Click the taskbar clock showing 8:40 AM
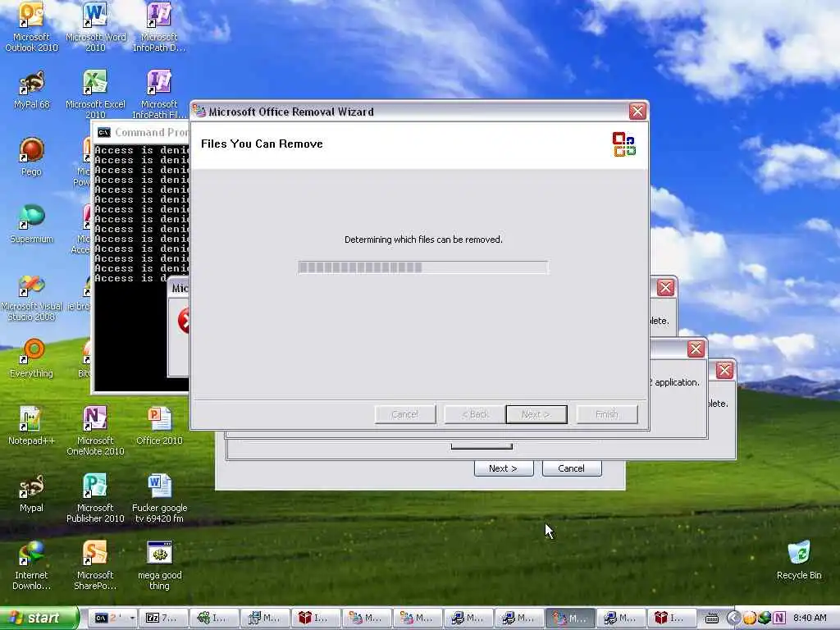The width and height of the screenshot is (840, 630). [810, 618]
